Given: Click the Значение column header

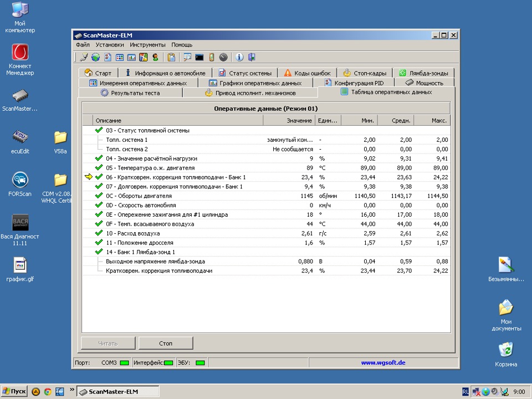Looking at the screenshot, I should [x=289, y=120].
